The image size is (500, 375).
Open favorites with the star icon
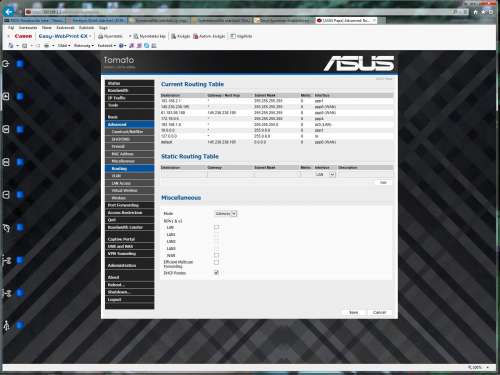(483, 12)
